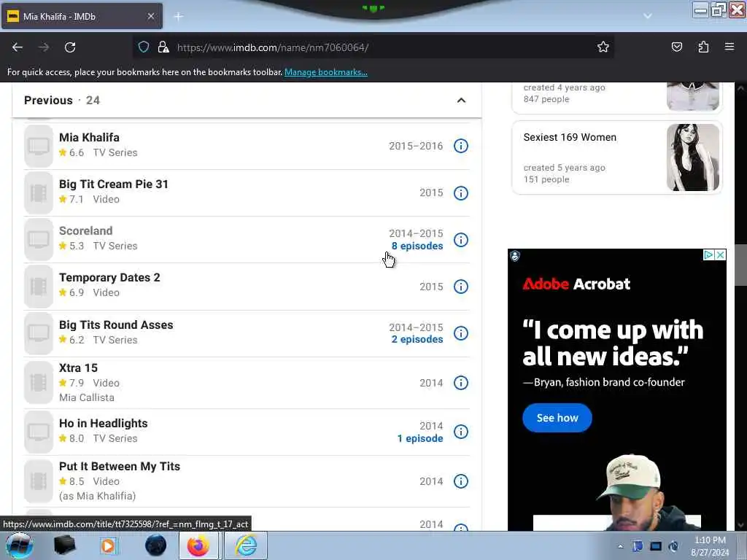Click the Adobe Acrobat logo in ad
The image size is (747, 560).
(576, 284)
